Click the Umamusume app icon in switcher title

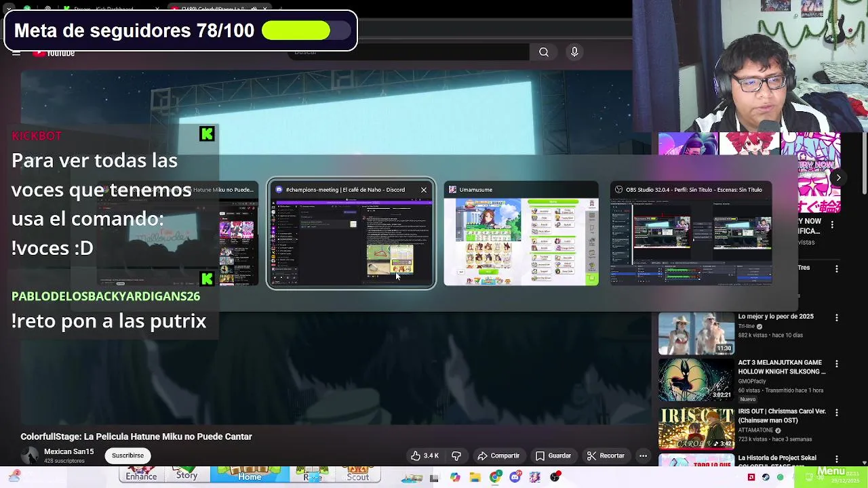click(x=452, y=190)
